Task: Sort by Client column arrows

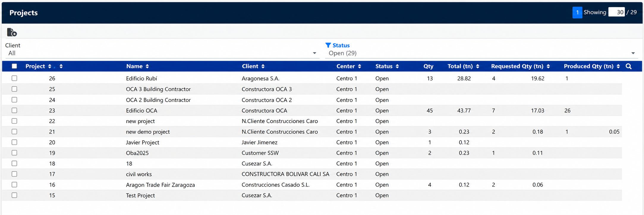Action: 263,66
